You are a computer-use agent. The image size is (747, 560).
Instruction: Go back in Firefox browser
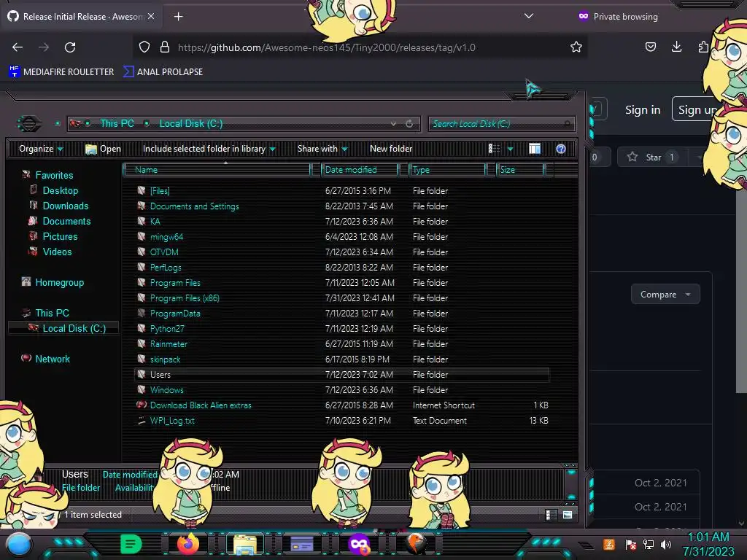18,47
